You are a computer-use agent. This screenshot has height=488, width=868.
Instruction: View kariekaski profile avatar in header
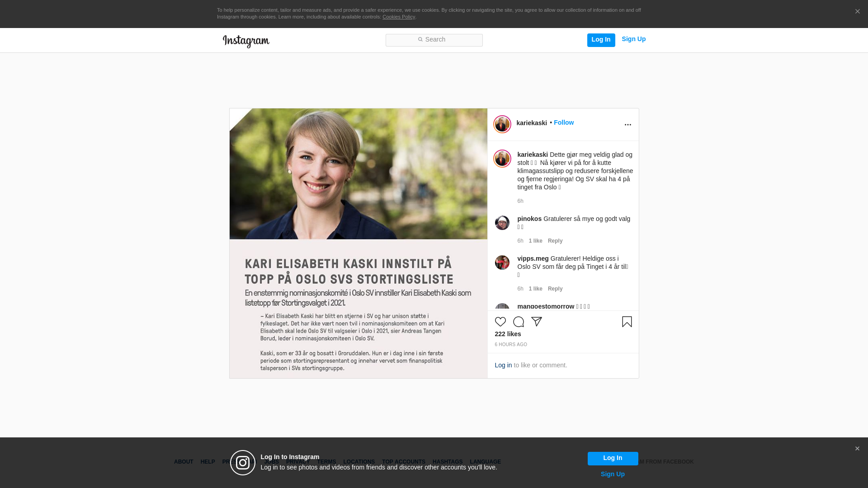click(502, 124)
